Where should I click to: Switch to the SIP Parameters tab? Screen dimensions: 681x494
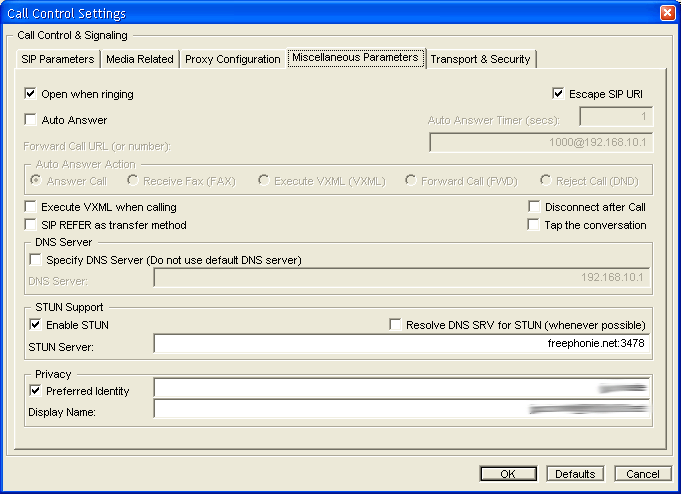[58, 59]
